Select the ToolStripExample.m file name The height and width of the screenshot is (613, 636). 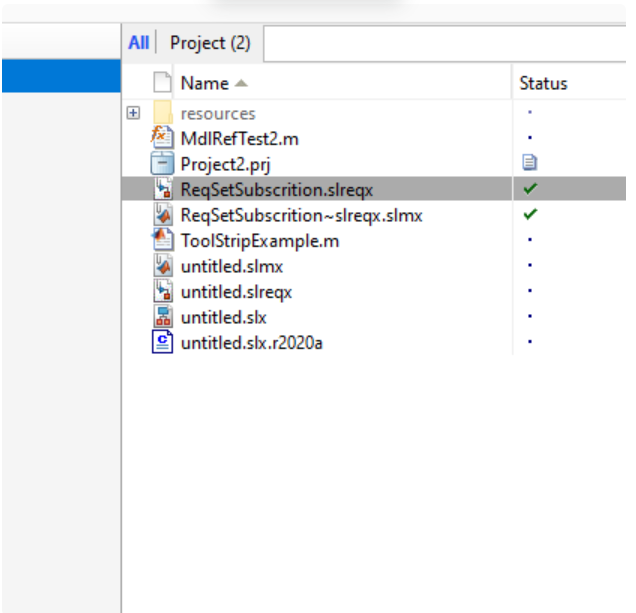click(x=259, y=241)
